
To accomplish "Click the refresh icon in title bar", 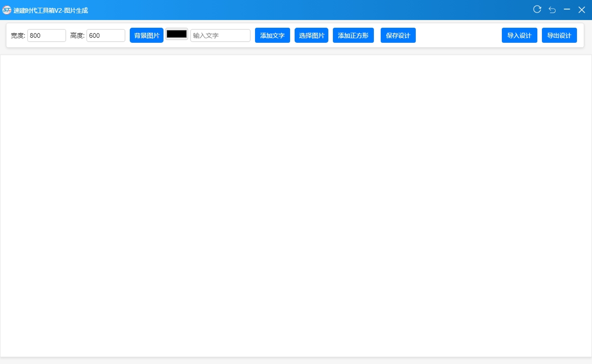I will tap(537, 9).
